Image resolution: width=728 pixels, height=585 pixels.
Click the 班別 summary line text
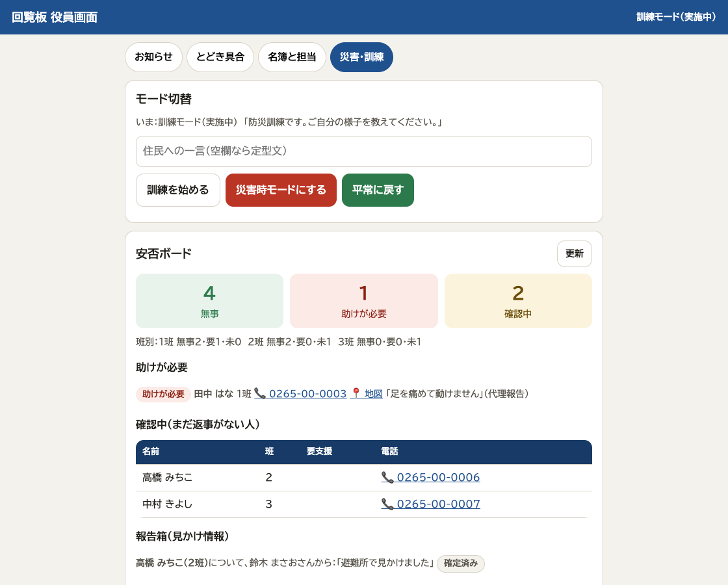point(279,342)
